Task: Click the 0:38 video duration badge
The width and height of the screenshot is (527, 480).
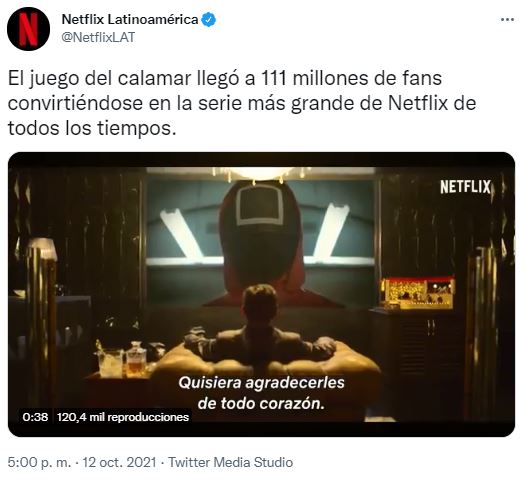Action: click(x=35, y=417)
